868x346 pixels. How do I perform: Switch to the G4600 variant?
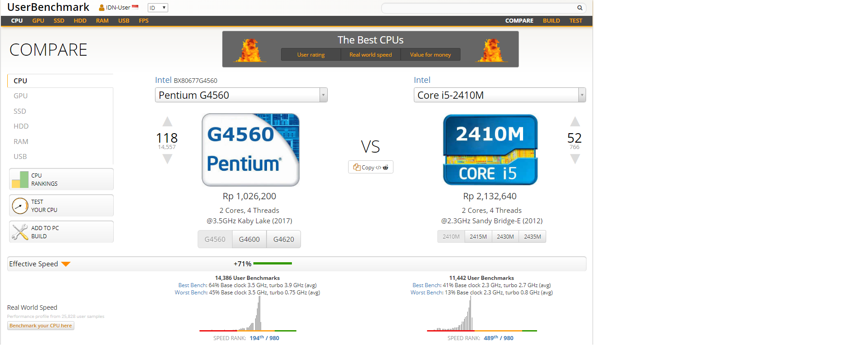pos(249,239)
